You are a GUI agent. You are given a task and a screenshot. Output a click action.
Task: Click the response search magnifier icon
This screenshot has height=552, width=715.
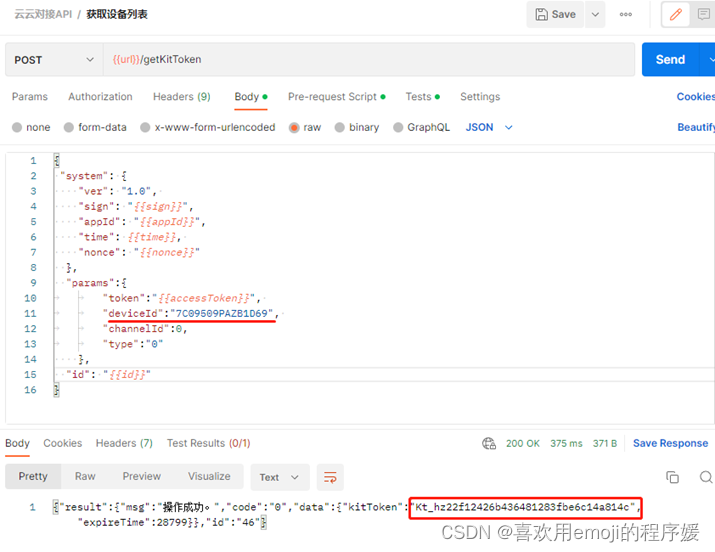coord(706,477)
